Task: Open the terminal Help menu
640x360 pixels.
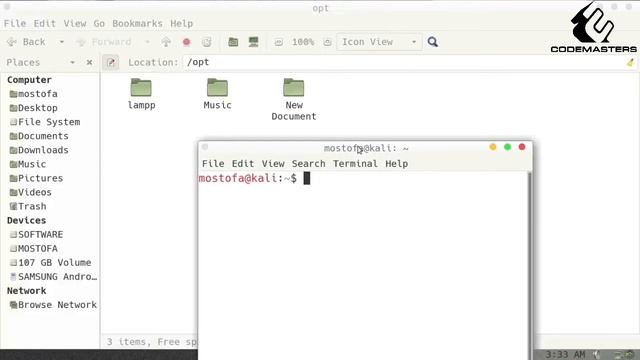Action: pos(397,164)
